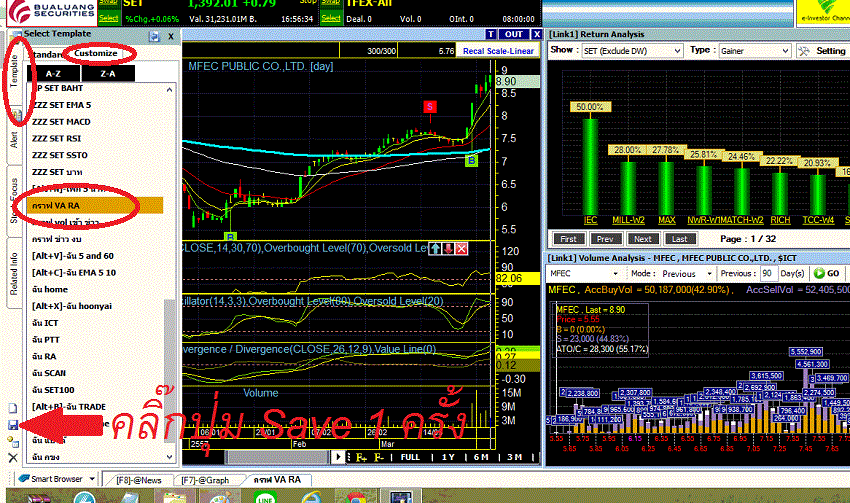Set chart range to FULL
This screenshot has width=850, height=503.
click(410, 457)
